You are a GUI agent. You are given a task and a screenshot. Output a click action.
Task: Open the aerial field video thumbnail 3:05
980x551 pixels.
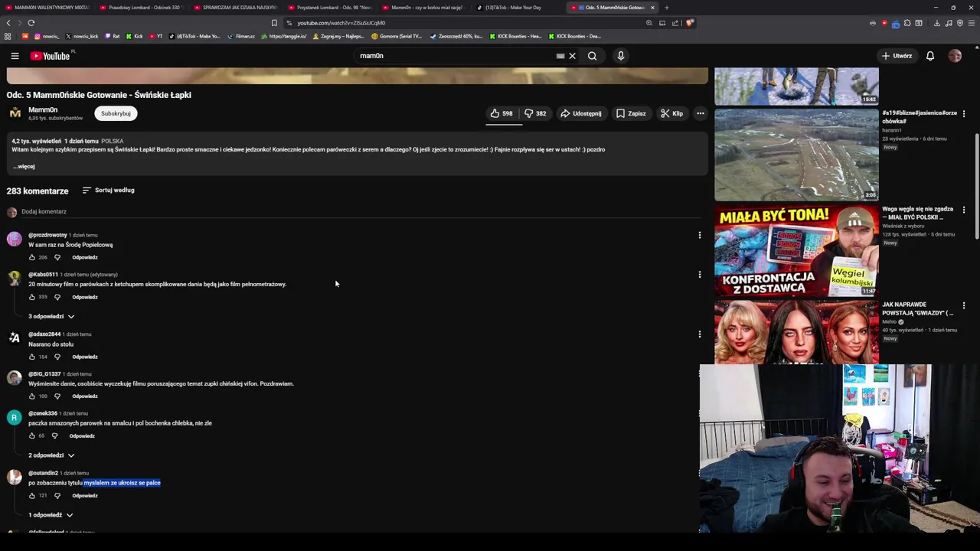796,155
